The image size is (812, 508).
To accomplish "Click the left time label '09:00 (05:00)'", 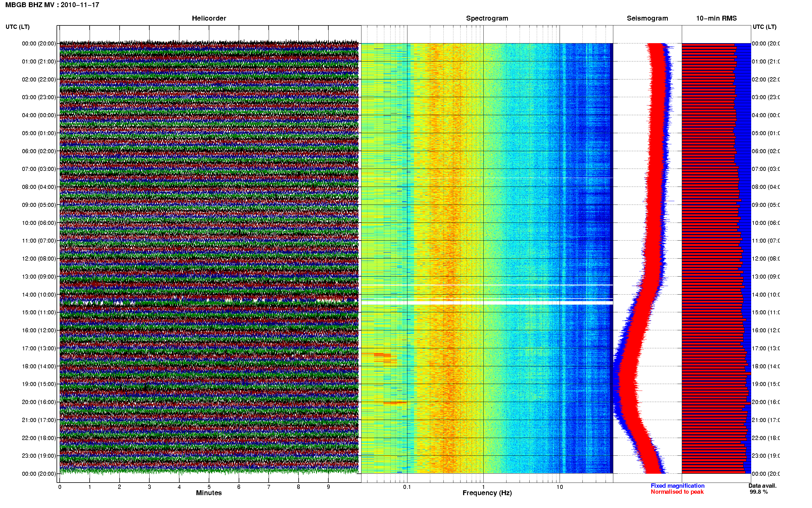I will click(x=39, y=205).
